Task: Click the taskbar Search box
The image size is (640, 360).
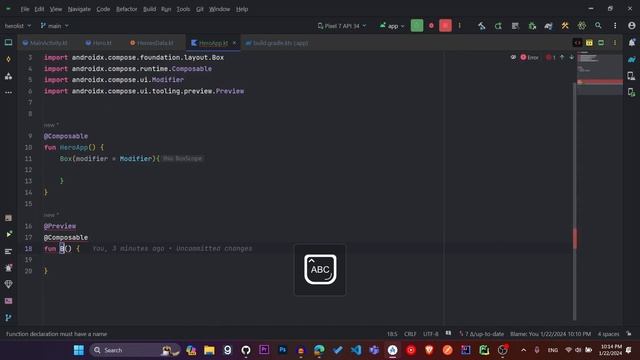Action: tap(135, 350)
